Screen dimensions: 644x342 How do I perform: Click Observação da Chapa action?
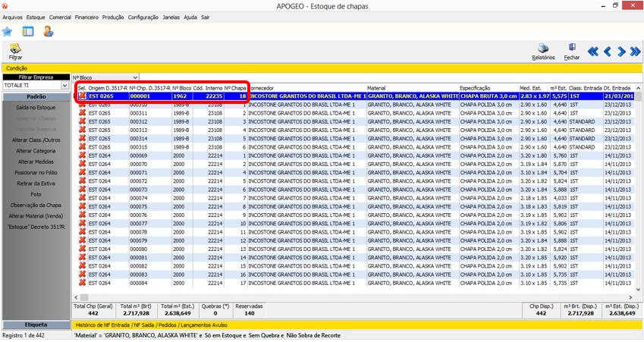point(36,206)
